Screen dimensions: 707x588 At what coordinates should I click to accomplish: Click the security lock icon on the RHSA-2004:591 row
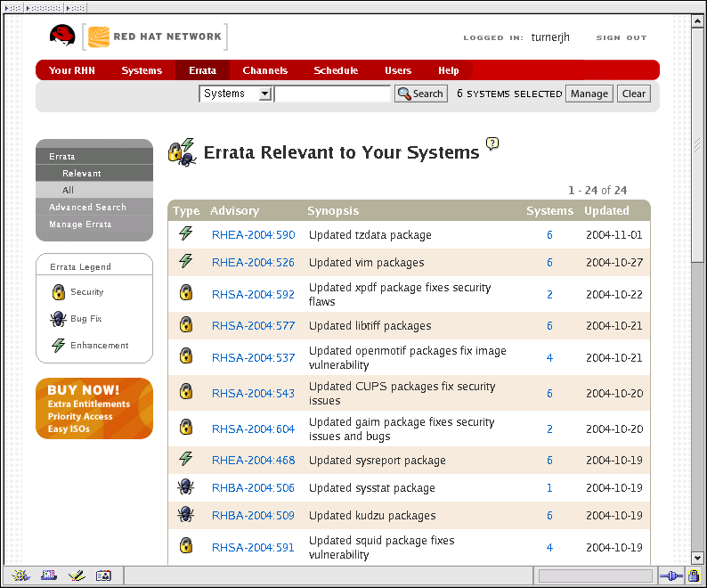[186, 546]
